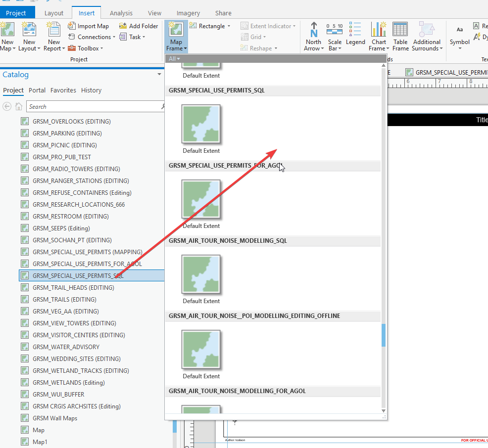Select GRSM_SPECIAL_USE_PERMITS (MAPPING) in catalog
The width and height of the screenshot is (488, 448).
click(x=88, y=252)
